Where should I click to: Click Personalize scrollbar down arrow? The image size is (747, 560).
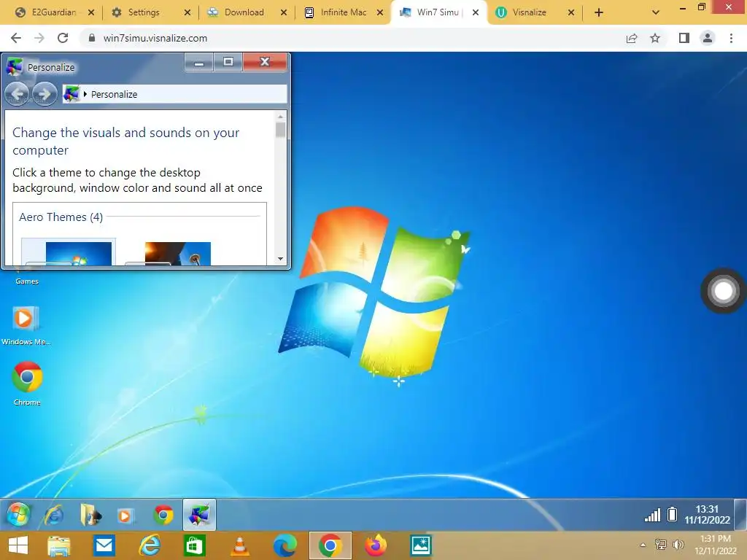point(281,259)
